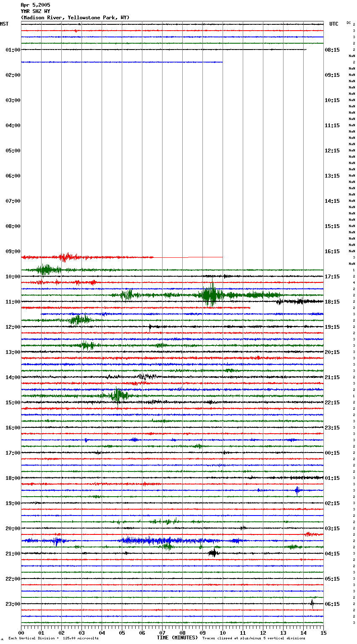Click the "15:00" MST time label
Image resolution: width=357 pixels, height=644 pixels.
pyautogui.click(x=13, y=403)
